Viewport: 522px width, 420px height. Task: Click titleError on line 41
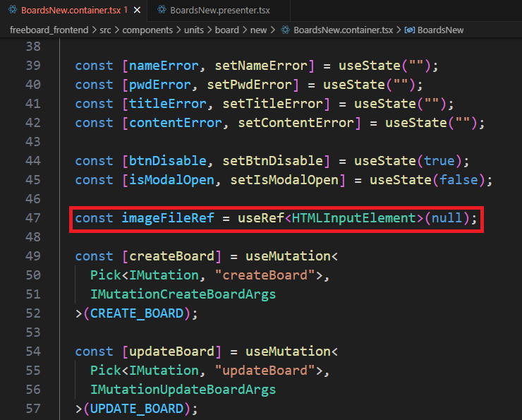(x=167, y=103)
